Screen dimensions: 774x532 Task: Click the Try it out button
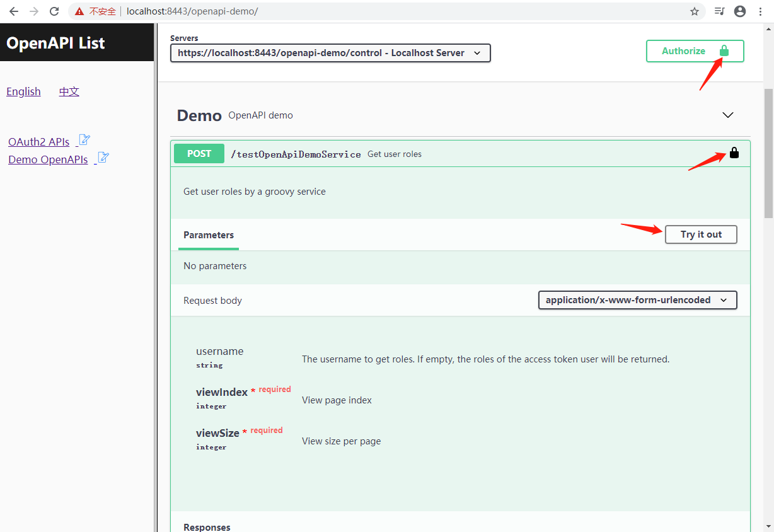(x=701, y=234)
